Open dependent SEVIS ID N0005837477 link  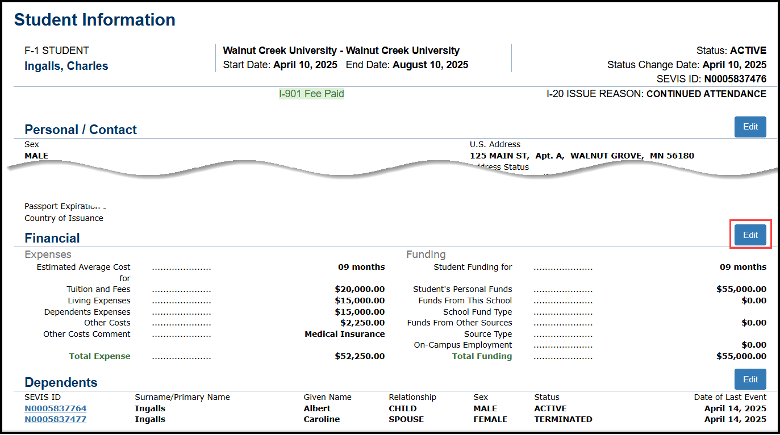pos(55,419)
